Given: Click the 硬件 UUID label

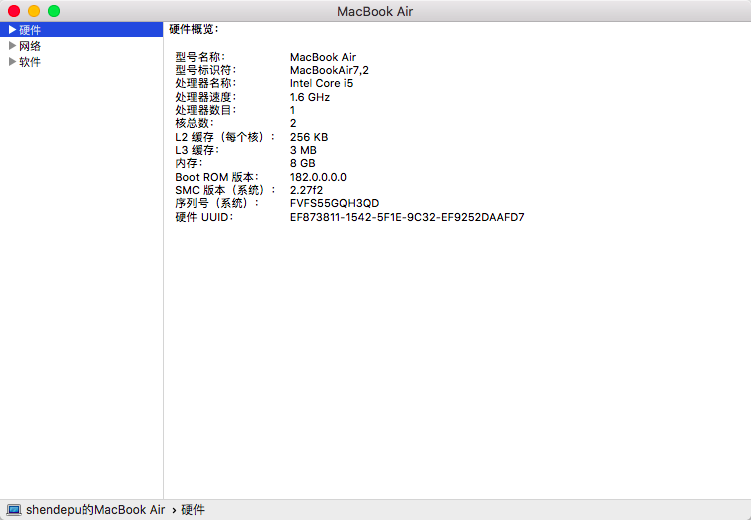Looking at the screenshot, I should 205,217.
